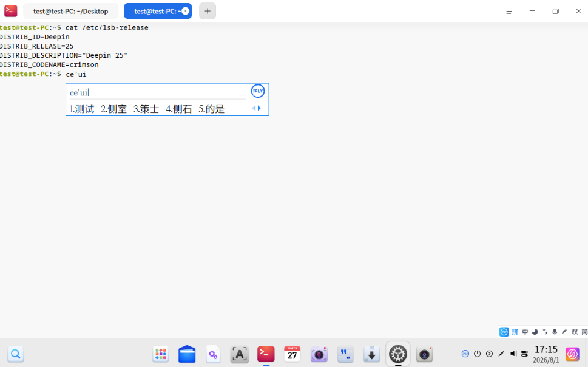This screenshot has height=367, width=588.
Task: Select the active test@test-PC: ~ tab
Action: click(158, 12)
